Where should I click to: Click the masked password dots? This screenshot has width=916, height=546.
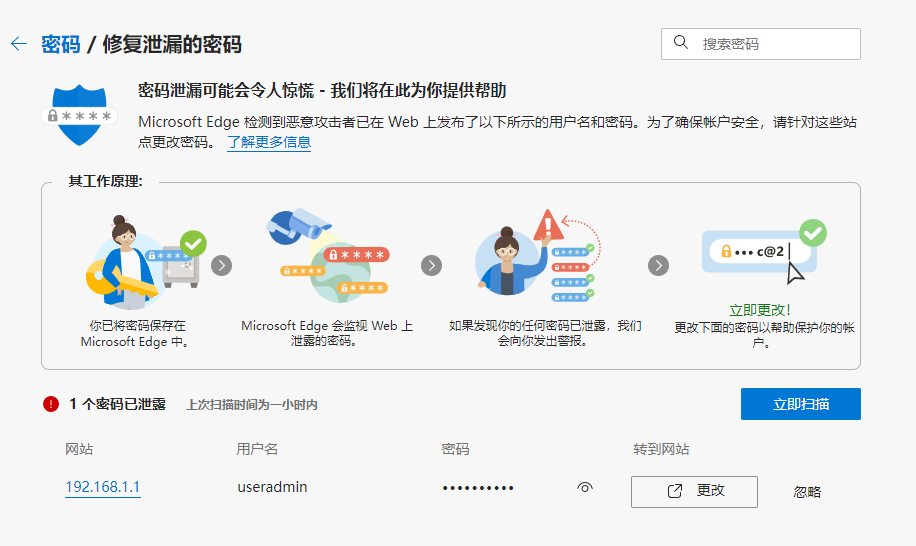click(478, 488)
